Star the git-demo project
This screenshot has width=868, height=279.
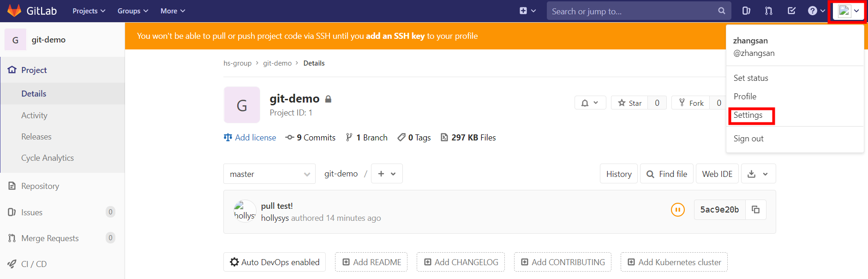630,103
